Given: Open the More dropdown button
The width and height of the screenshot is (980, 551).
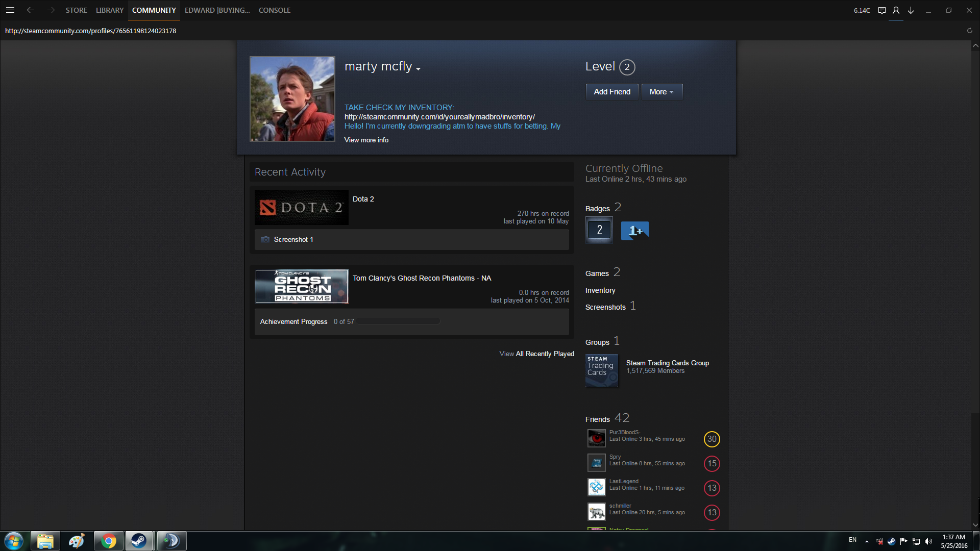Looking at the screenshot, I should tap(661, 92).
